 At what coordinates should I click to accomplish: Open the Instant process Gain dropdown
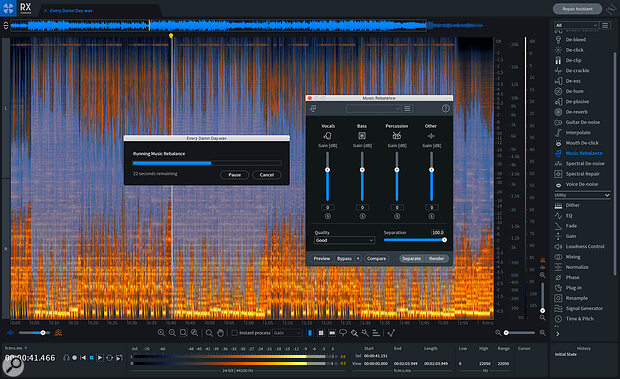coord(287,333)
